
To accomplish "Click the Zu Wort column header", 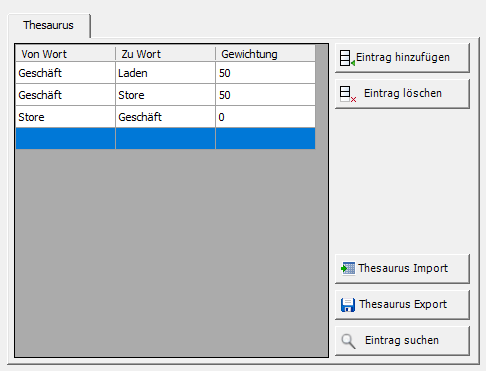I will click(x=165, y=54).
